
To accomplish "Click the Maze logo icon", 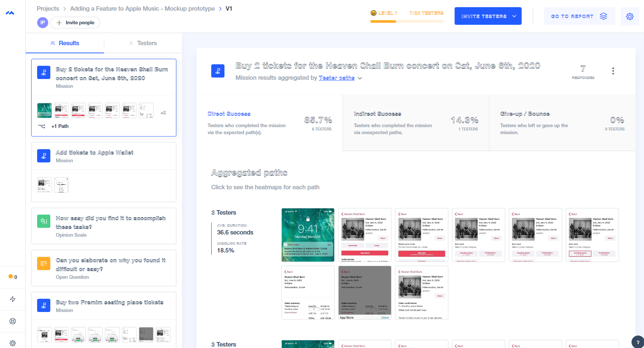I will click(10, 13).
